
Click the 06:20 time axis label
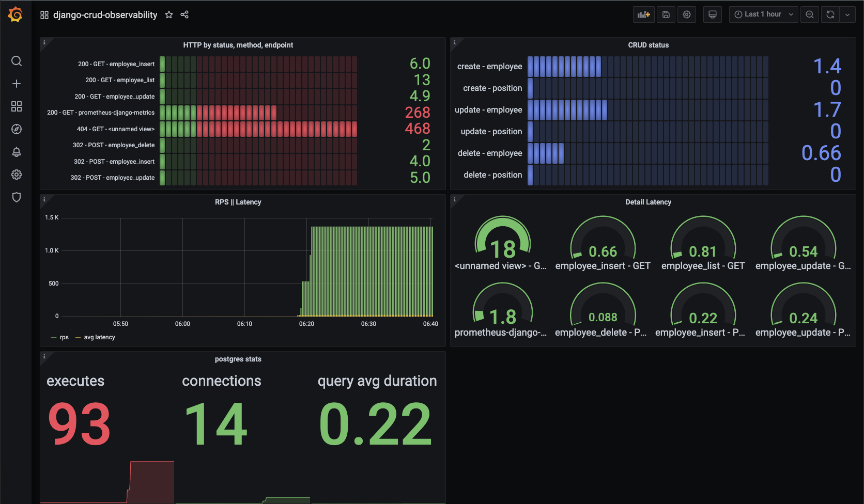(x=306, y=324)
